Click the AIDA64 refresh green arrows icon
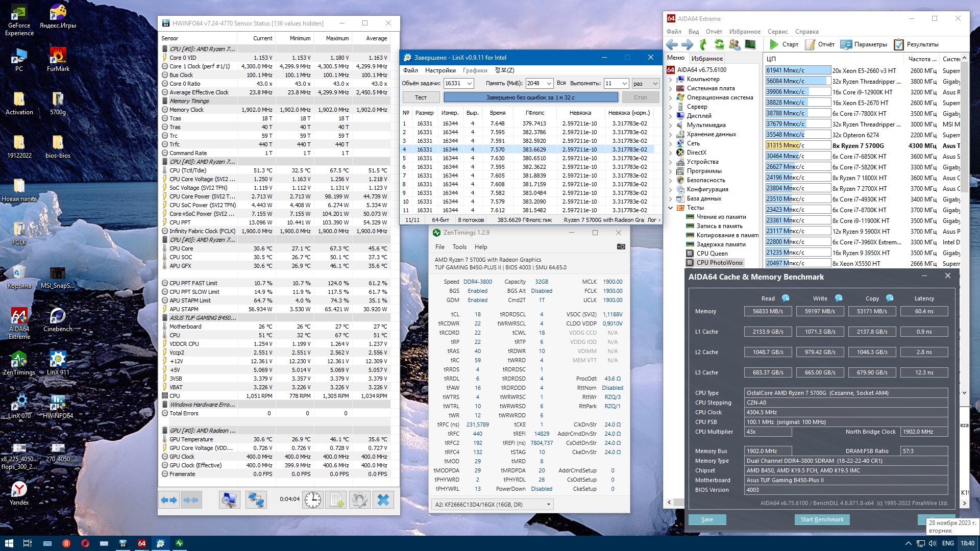Image resolution: width=980 pixels, height=551 pixels. [719, 44]
